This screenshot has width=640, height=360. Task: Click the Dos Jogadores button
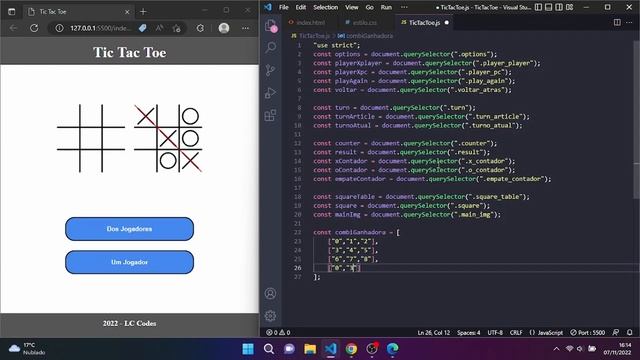(129, 229)
